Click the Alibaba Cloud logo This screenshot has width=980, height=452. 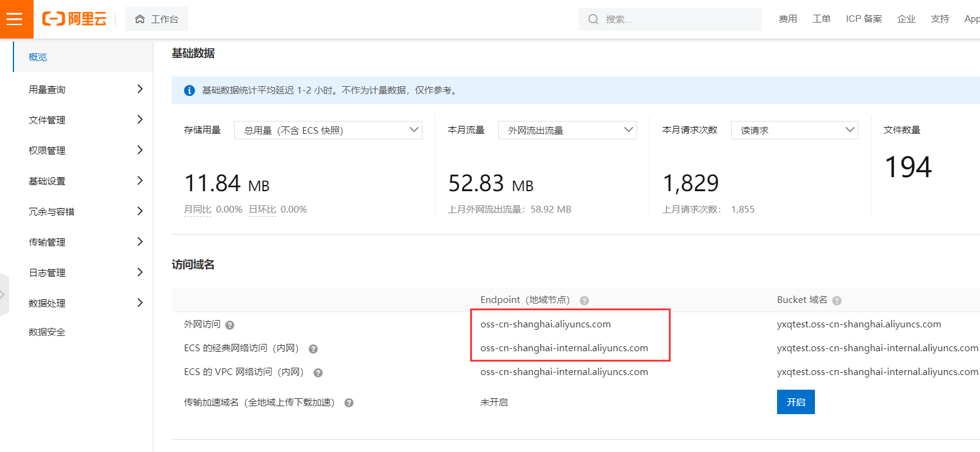(x=74, y=19)
